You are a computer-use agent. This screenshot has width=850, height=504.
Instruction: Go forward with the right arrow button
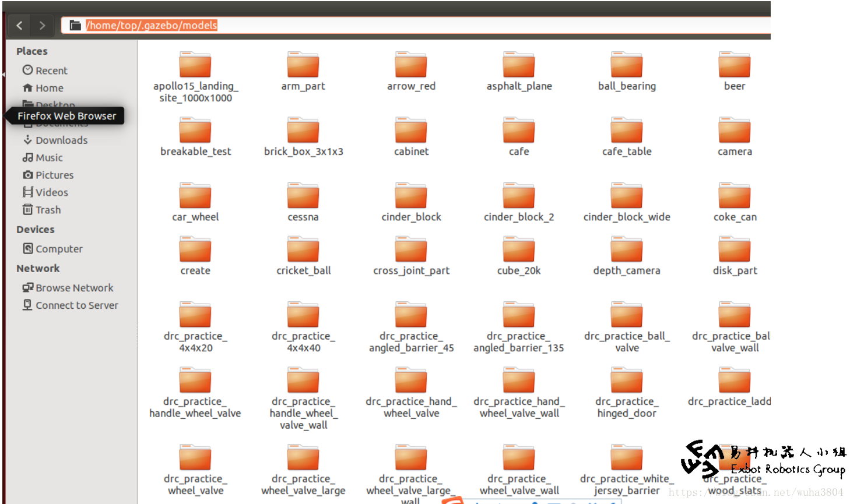(x=42, y=25)
